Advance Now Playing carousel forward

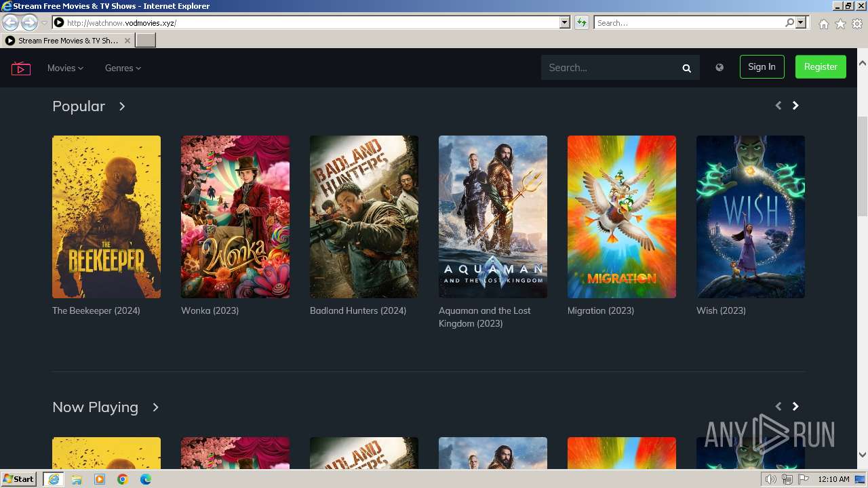(x=795, y=406)
